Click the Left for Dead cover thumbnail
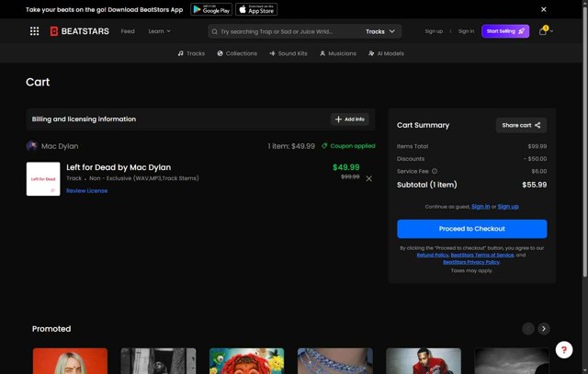 43,179
